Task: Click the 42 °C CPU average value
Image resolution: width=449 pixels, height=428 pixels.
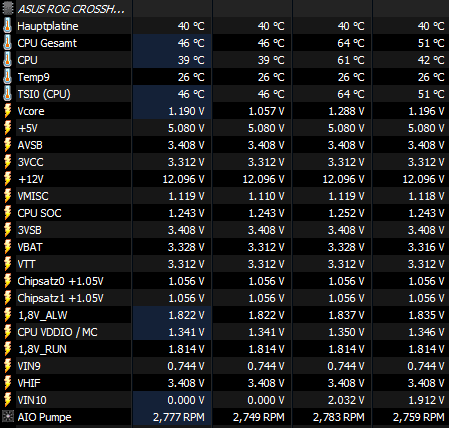Action: (431, 60)
